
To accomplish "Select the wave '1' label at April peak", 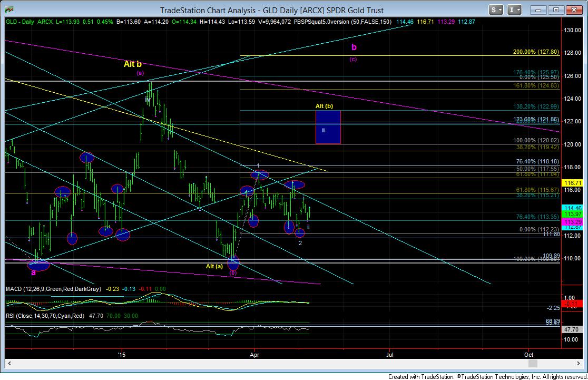I will click(x=258, y=165).
